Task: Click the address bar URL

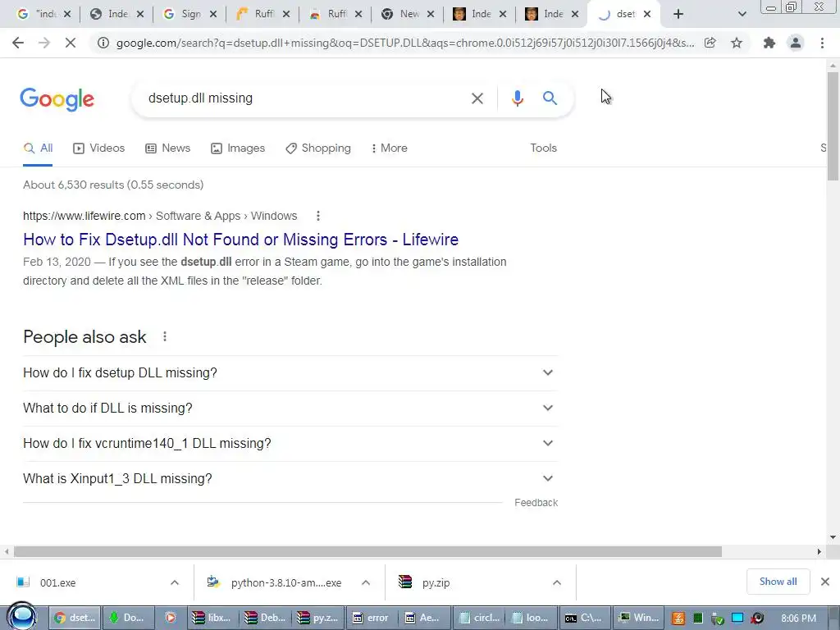Action: click(405, 43)
